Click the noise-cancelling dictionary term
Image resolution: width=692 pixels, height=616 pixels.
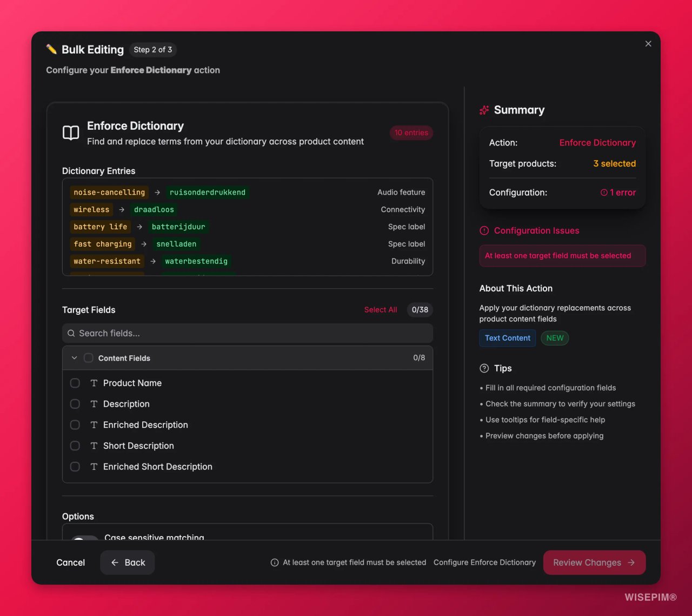click(109, 192)
